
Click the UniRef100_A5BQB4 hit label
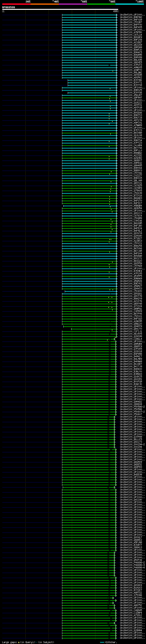point(131,206)
